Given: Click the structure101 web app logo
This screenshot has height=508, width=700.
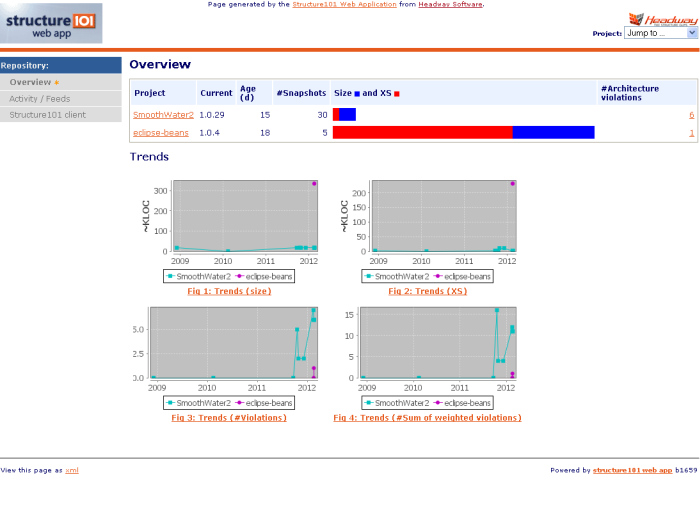Looking at the screenshot, I should click(x=51, y=23).
